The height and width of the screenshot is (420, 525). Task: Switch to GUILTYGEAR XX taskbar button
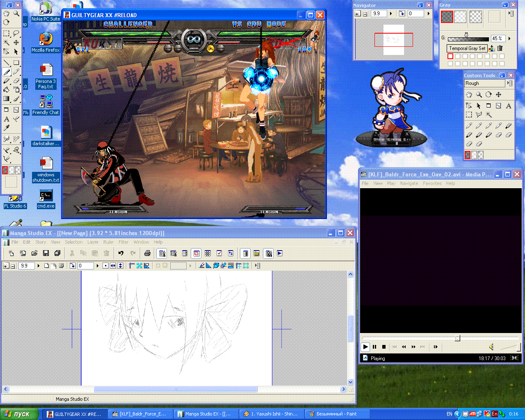(74, 414)
